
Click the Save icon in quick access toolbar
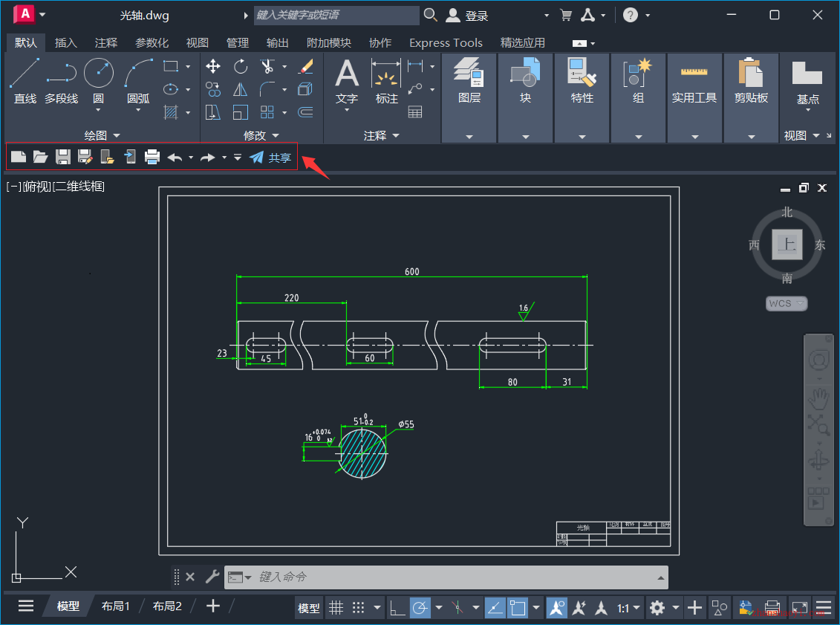click(x=63, y=157)
